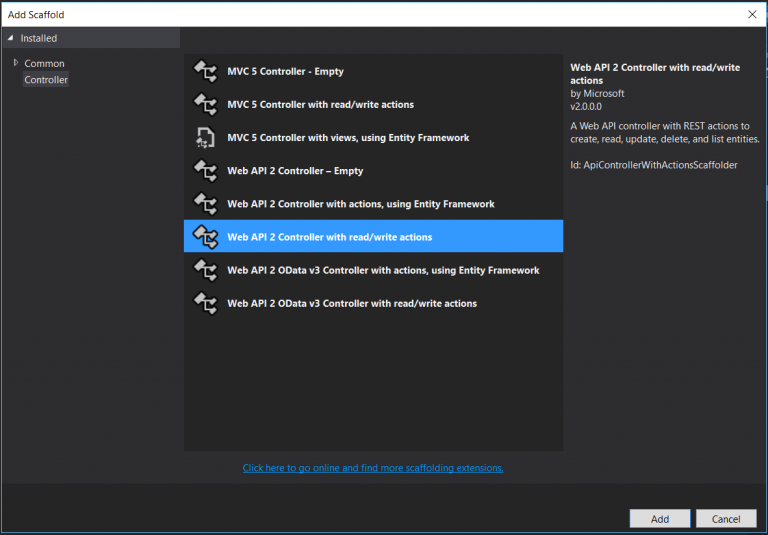
Task: Click the OData v3 Entity Framework controller icon
Action: click(205, 270)
